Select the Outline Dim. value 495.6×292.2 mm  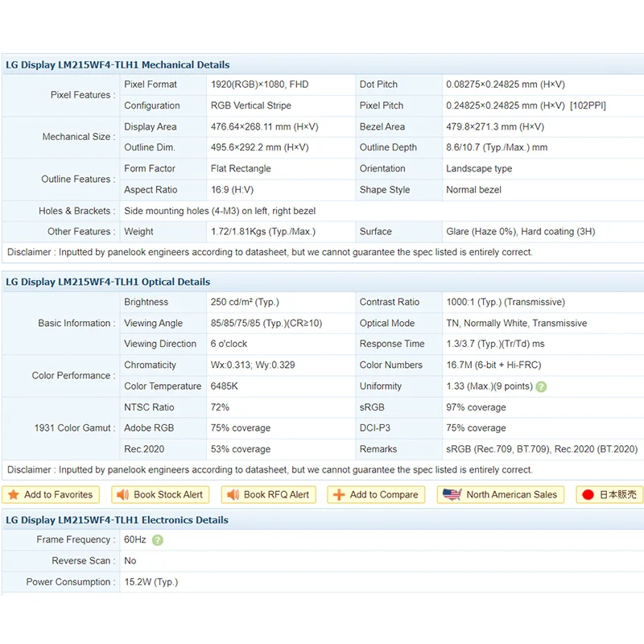click(x=259, y=147)
